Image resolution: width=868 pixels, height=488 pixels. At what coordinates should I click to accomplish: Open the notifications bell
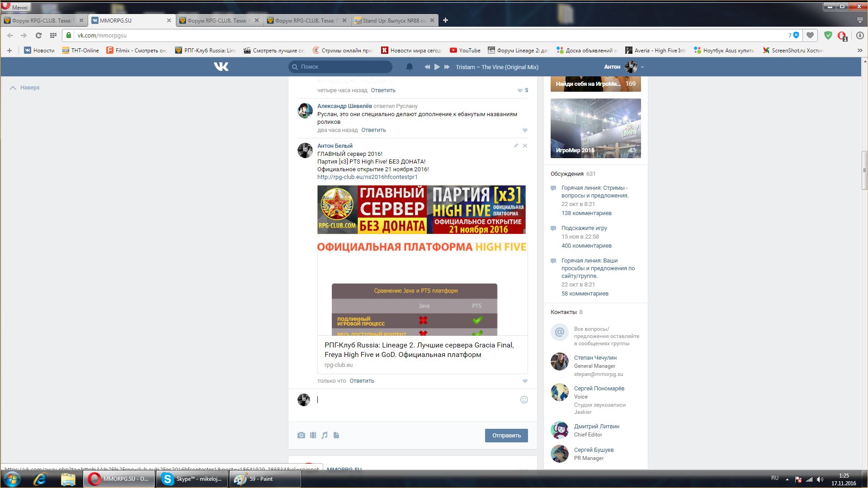(410, 67)
